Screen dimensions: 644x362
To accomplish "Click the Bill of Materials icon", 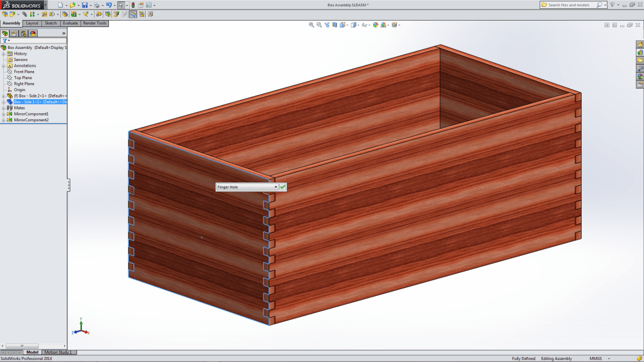I will coord(108,14).
